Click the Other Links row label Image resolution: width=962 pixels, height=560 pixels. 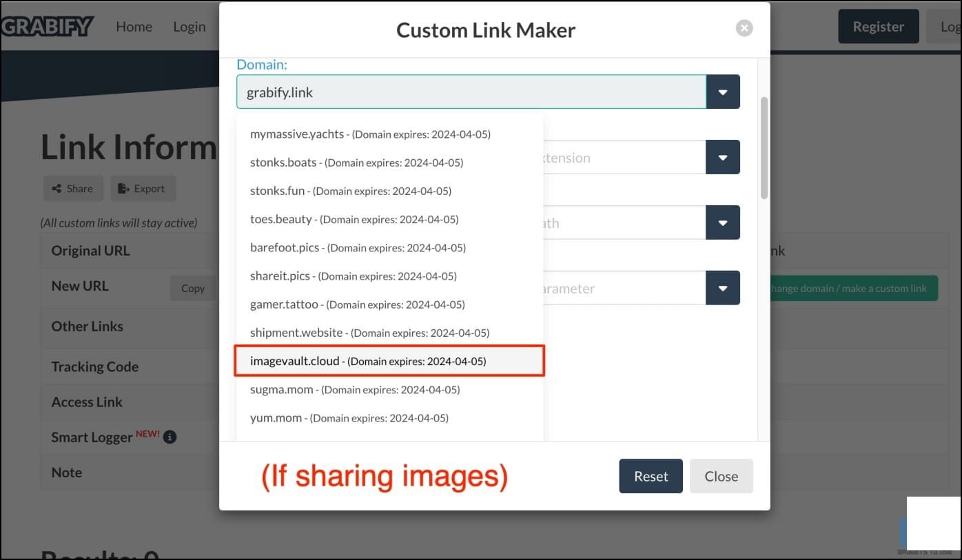88,326
